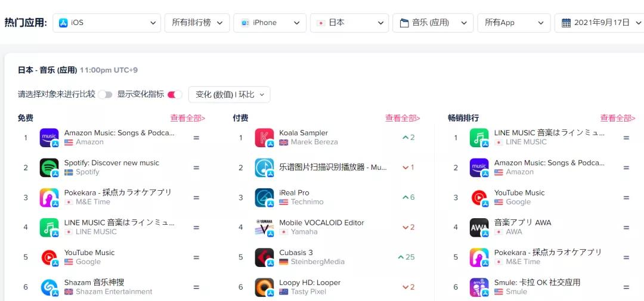The image size is (644, 301).
Task: Click rank change +6 for iReal Pro
Action: 408,197
